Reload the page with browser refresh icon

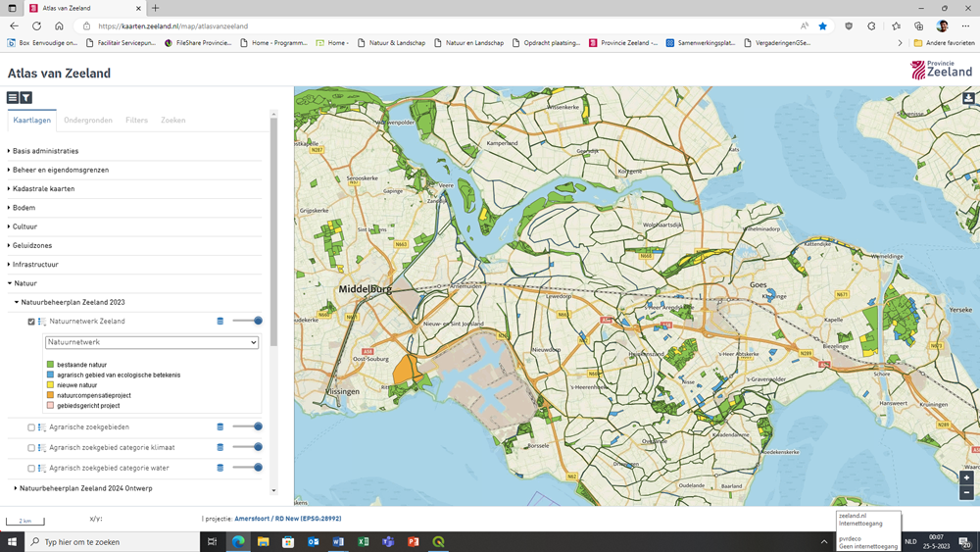37,26
